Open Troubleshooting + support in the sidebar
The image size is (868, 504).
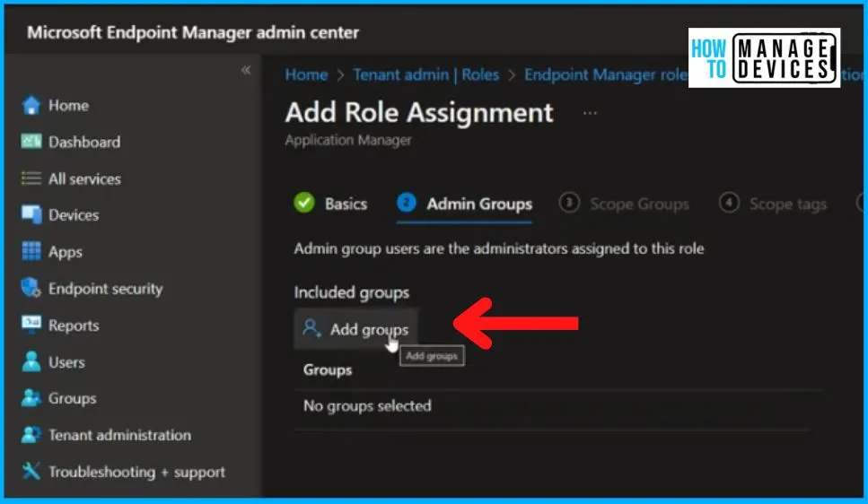click(136, 472)
